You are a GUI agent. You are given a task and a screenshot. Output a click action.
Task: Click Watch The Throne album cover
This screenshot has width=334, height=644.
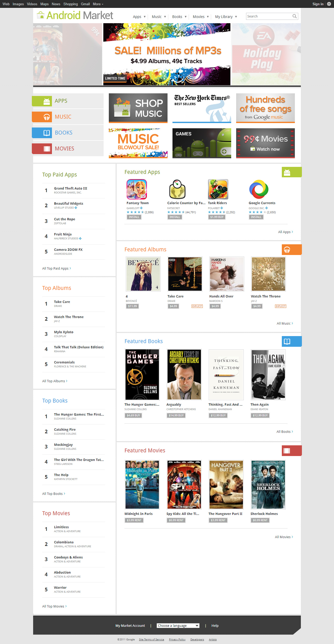coord(269,274)
